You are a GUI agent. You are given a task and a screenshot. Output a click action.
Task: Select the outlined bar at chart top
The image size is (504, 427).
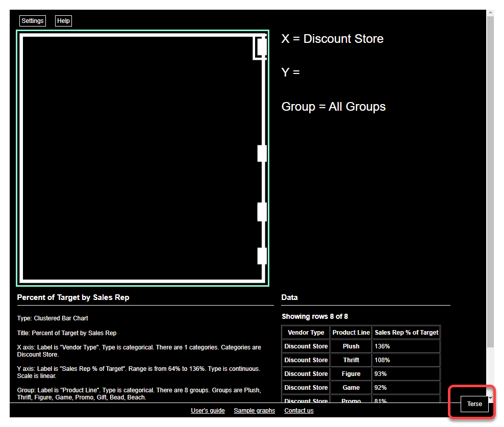pyautogui.click(x=261, y=47)
